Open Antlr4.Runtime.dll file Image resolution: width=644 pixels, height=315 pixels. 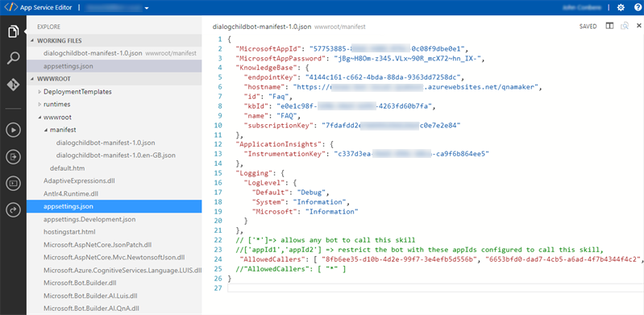click(71, 193)
